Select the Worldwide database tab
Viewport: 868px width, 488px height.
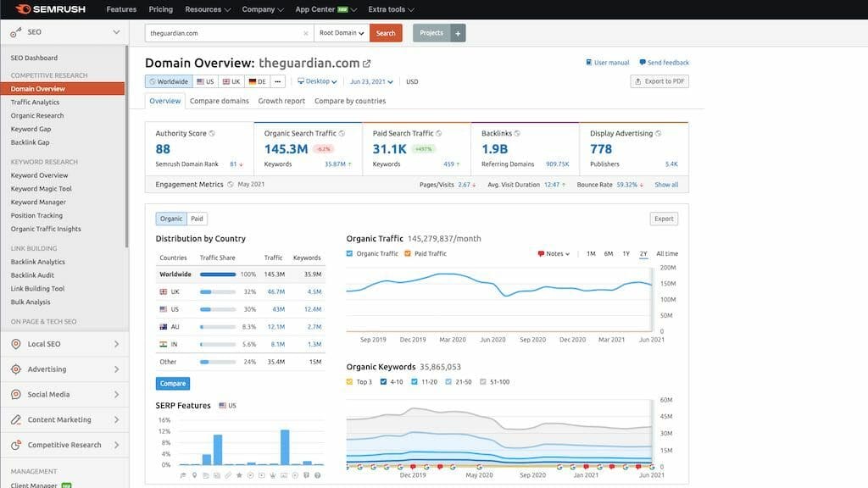coord(169,81)
